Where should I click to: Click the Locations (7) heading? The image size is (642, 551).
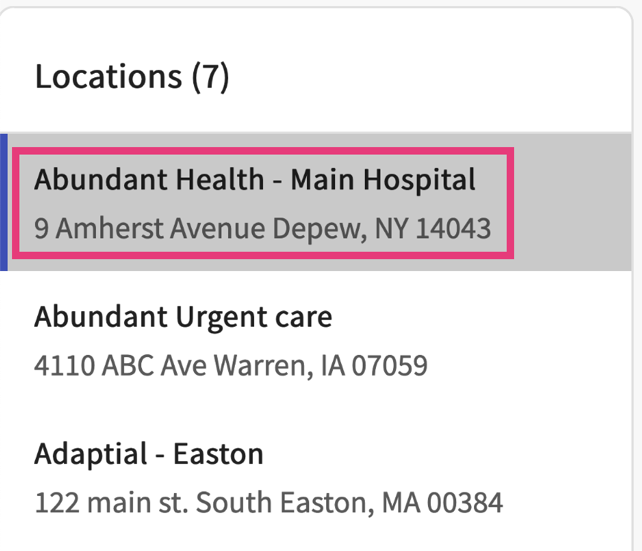[x=132, y=76]
